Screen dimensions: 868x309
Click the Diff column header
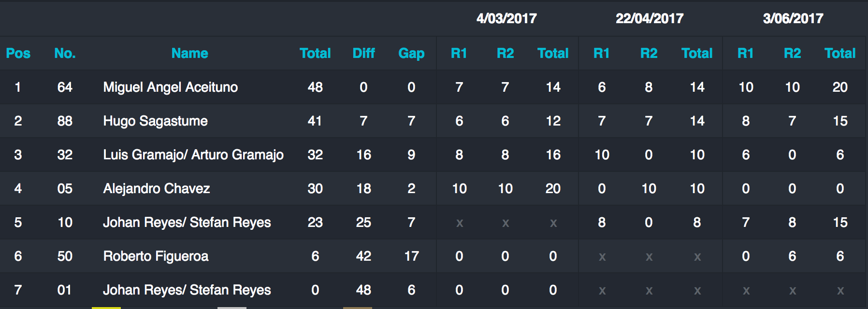pyautogui.click(x=363, y=53)
